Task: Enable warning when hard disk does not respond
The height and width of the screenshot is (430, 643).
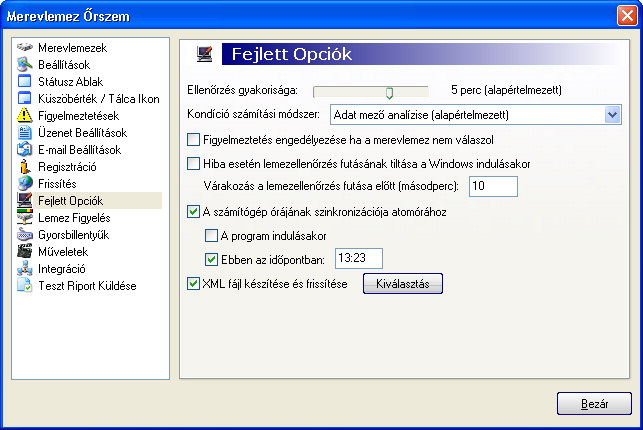Action: pyautogui.click(x=193, y=140)
